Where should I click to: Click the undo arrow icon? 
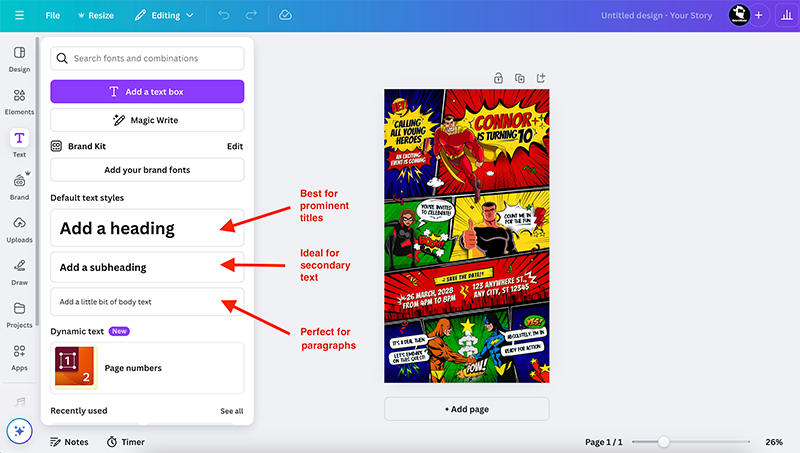(224, 16)
